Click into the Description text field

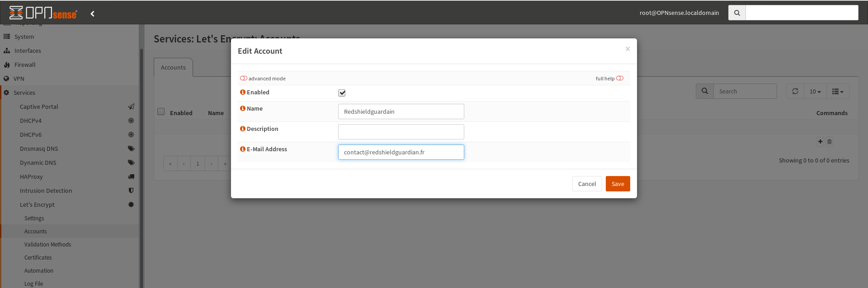pyautogui.click(x=401, y=132)
